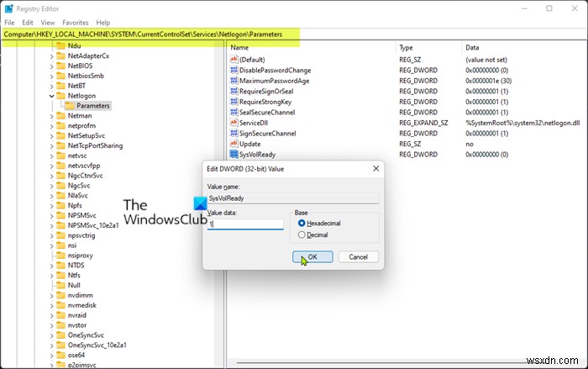Click the RequireStrongKey DWORD icon
The height and width of the screenshot is (369, 588).
click(234, 102)
